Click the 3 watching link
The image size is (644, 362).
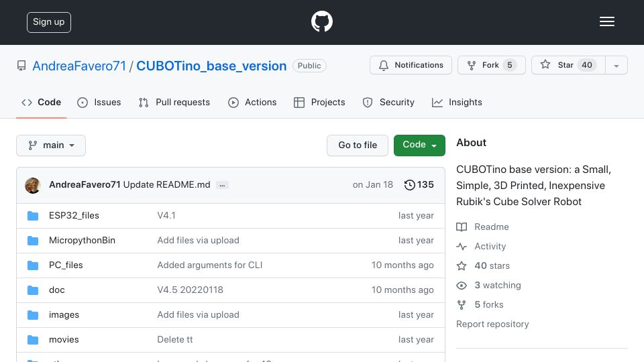(x=498, y=286)
